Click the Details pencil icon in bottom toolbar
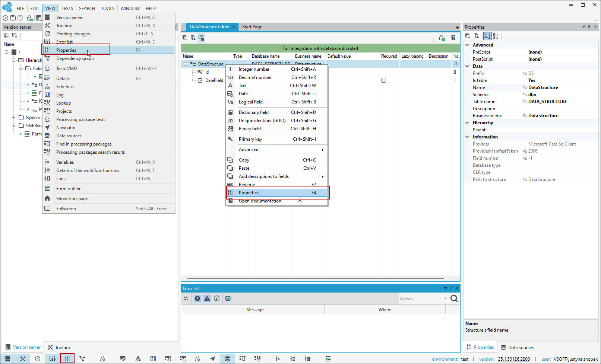This screenshot has height=364, width=601. tap(123, 359)
